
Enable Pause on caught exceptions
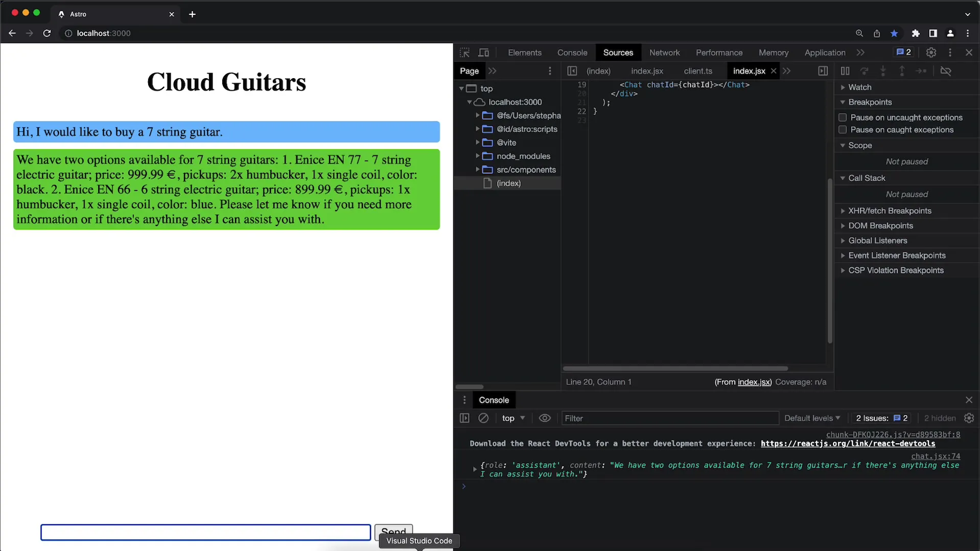pyautogui.click(x=843, y=130)
